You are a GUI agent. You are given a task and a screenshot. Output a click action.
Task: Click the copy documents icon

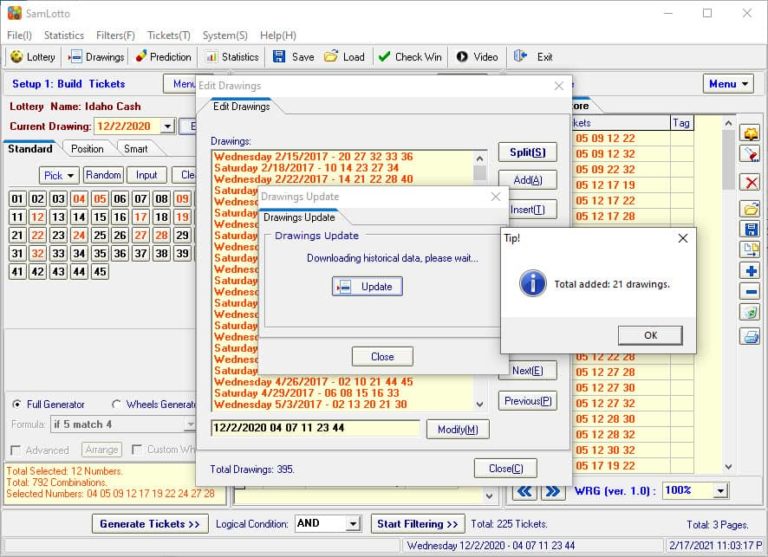pyautogui.click(x=750, y=249)
